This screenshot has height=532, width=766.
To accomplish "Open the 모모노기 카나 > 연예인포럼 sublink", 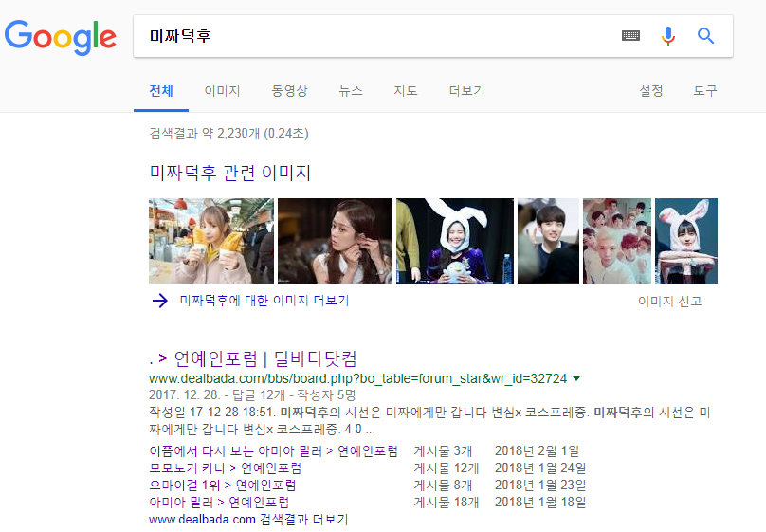I will pos(226,468).
